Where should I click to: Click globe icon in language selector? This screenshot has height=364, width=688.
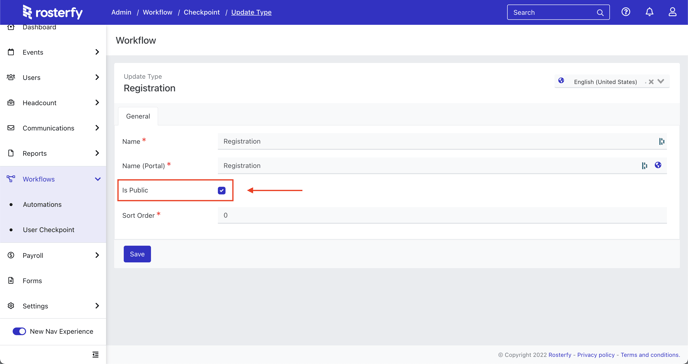[x=561, y=81]
